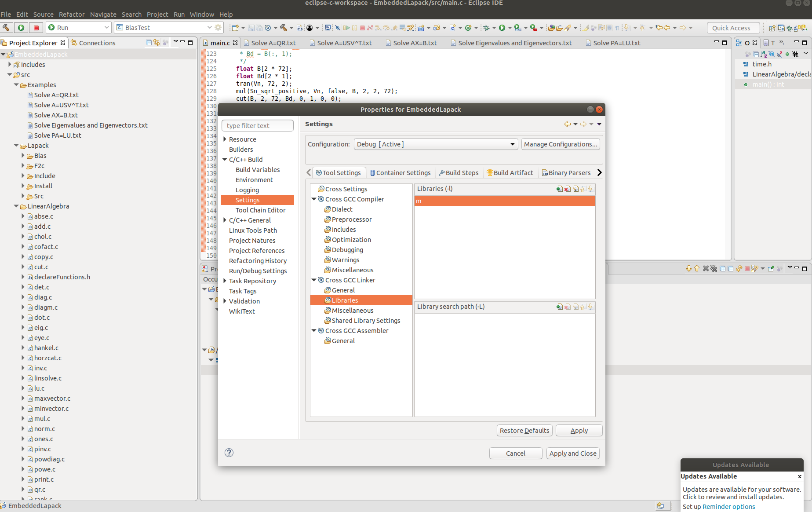This screenshot has height=512, width=812.
Task: Click the Apply button
Action: pos(579,431)
